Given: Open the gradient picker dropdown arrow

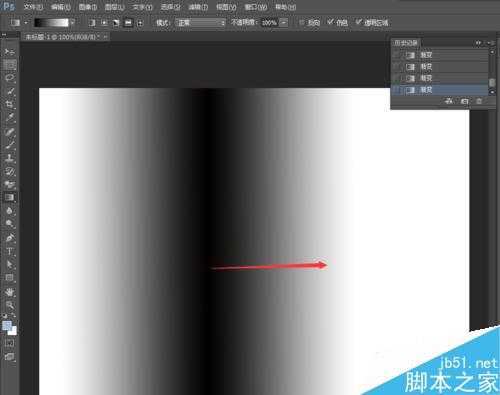Looking at the screenshot, I should [72, 23].
